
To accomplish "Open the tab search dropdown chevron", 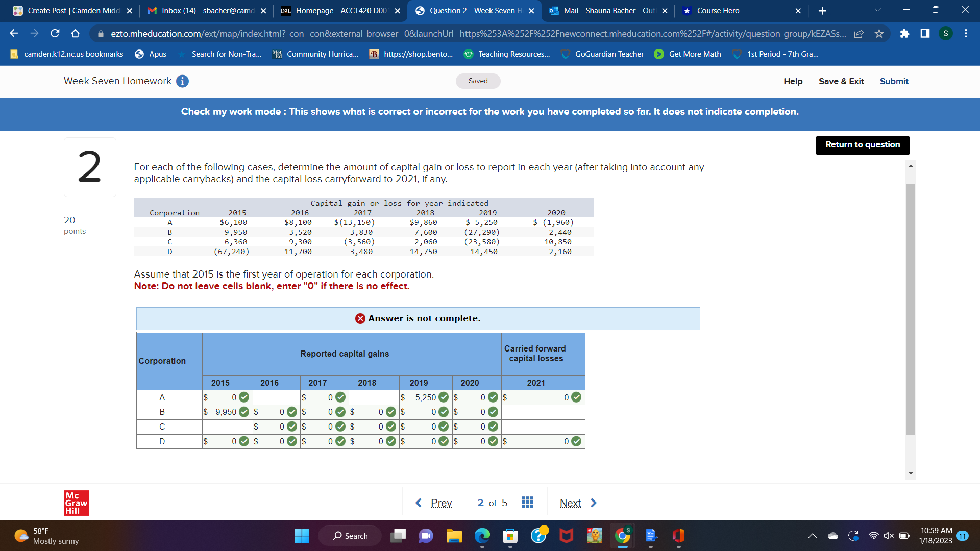I will (x=877, y=10).
